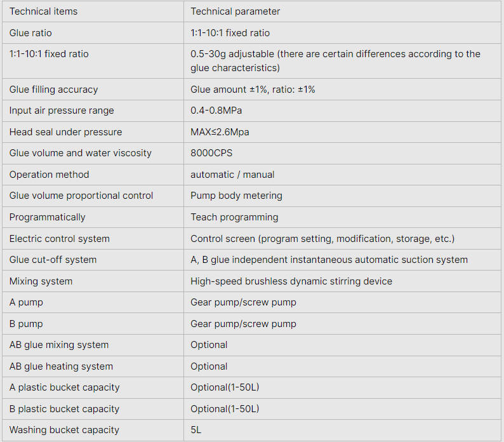Image resolution: width=504 pixels, height=442 pixels.
Task: Select the "Glue filling accuracy" cell
Action: 53,90
